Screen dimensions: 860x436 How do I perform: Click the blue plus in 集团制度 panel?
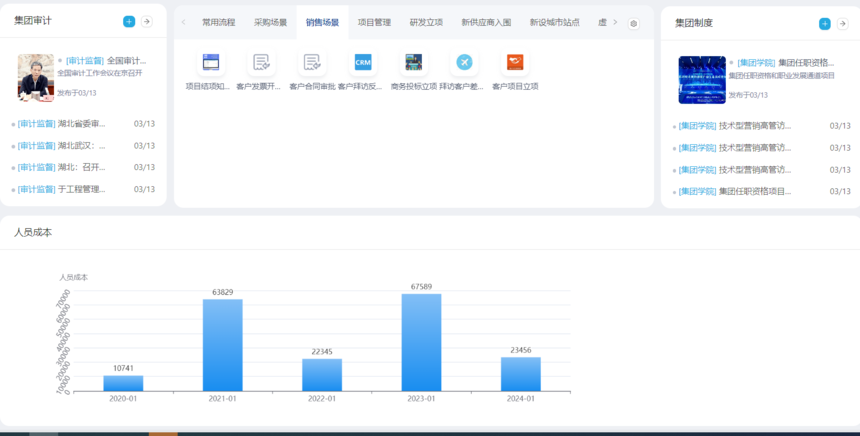[824, 23]
